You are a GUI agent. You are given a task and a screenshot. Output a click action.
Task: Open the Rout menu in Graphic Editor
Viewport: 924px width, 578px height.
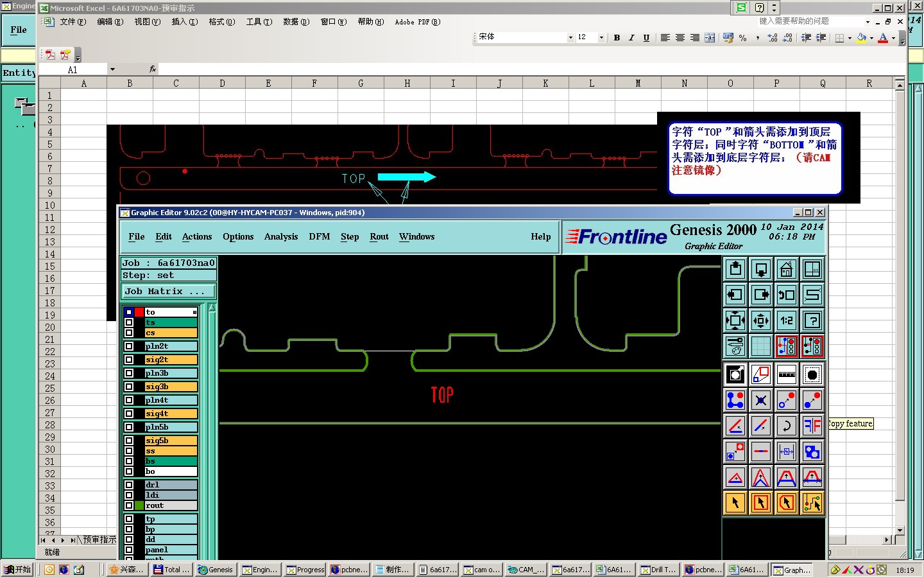tap(379, 237)
